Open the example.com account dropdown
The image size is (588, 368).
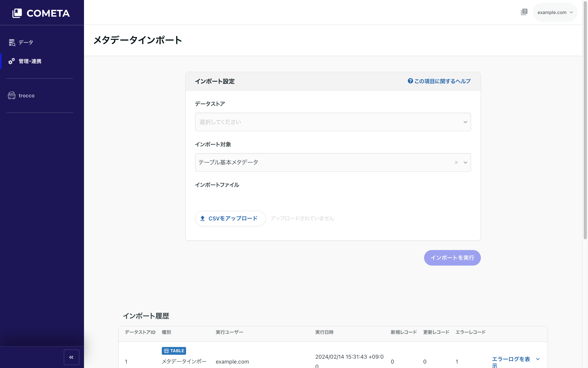click(555, 12)
